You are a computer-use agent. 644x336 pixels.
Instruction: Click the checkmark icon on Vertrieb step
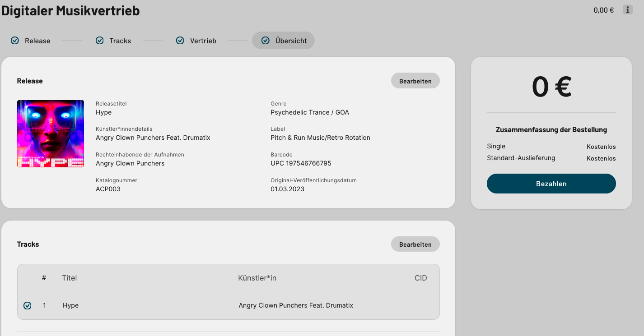(x=180, y=41)
